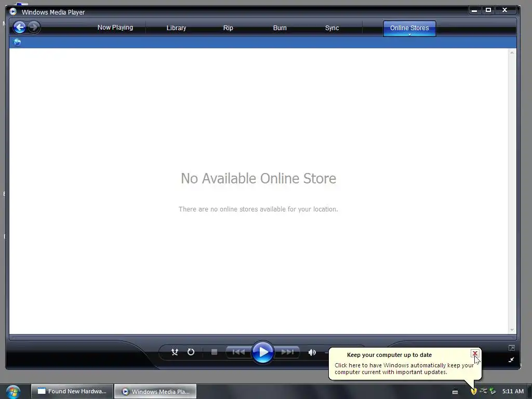Open the Now Playing tab
532x399 pixels.
tap(115, 28)
